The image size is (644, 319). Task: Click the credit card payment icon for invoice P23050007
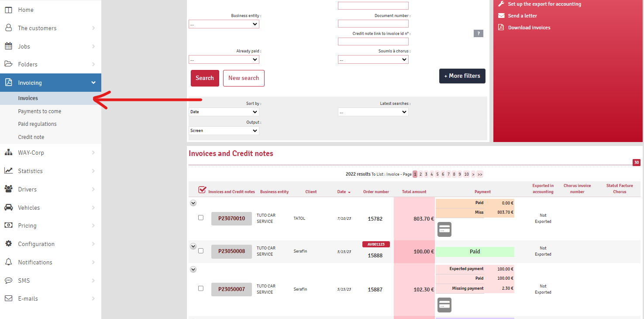[x=444, y=305]
